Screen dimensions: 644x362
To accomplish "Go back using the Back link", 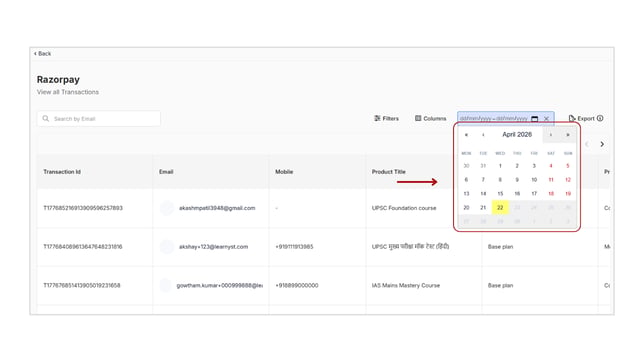I will pyautogui.click(x=42, y=53).
